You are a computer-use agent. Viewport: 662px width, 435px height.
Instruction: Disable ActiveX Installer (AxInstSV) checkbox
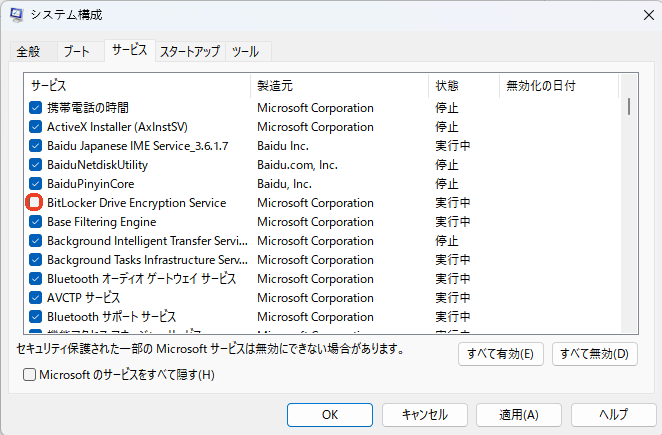36,127
